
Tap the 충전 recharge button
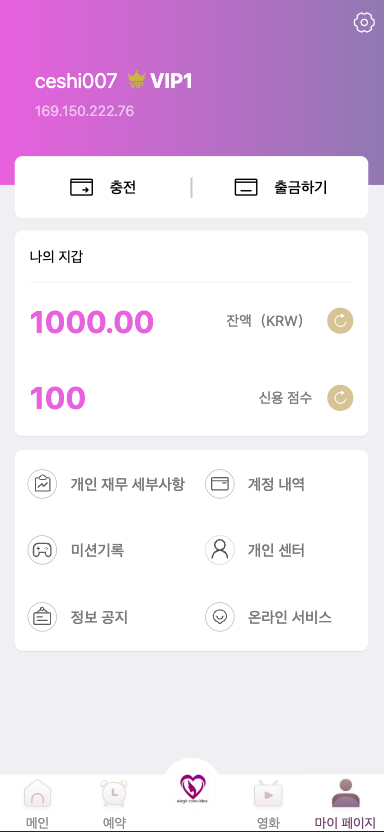pyautogui.click(x=103, y=187)
